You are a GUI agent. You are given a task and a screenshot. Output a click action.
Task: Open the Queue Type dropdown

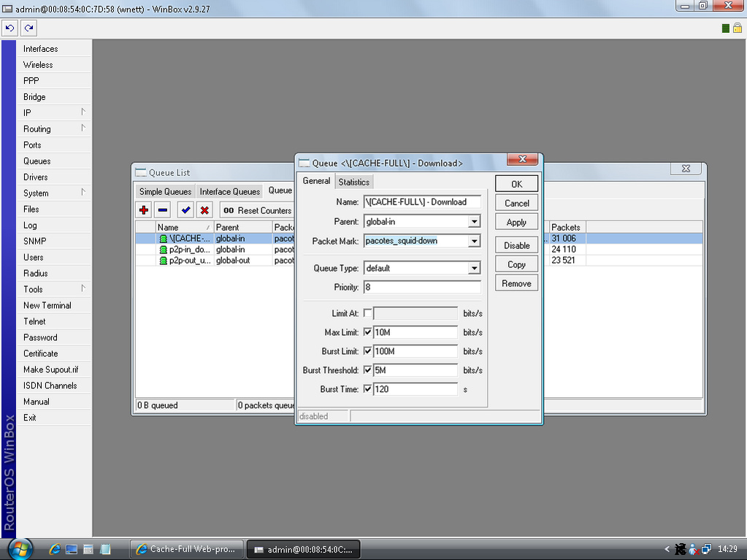(x=474, y=268)
